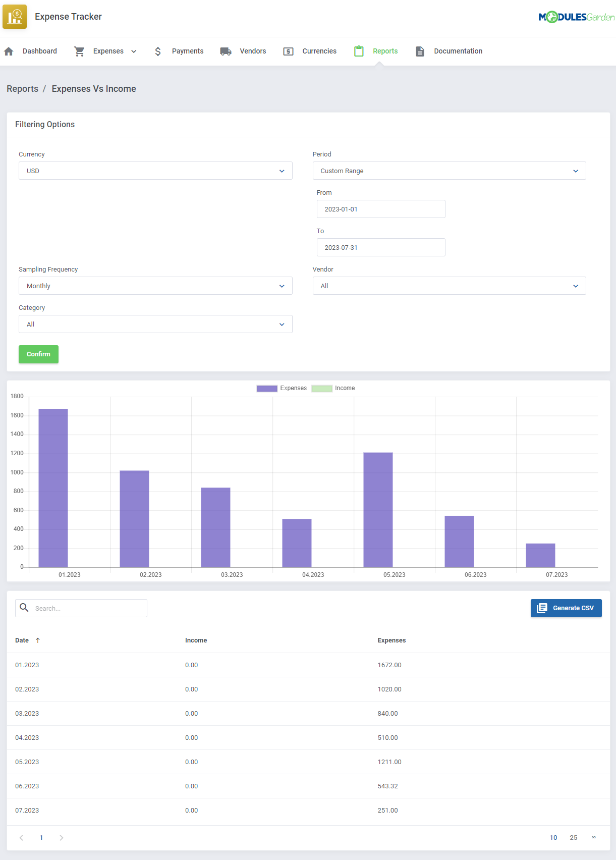Sort by Date column header
616x860 pixels.
[22, 640]
